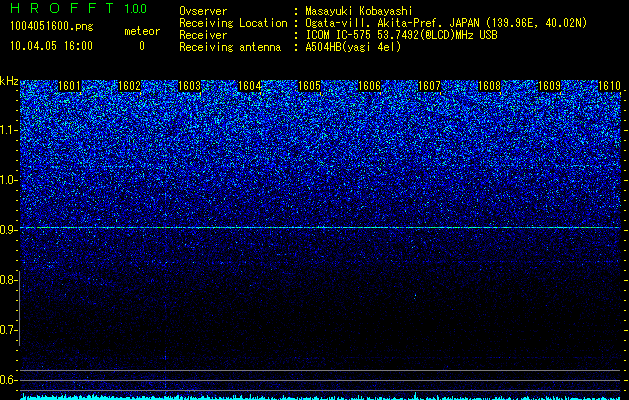The height and width of the screenshot is (400, 629).
Task: Click the 1601 time marker
Action: [x=69, y=86]
